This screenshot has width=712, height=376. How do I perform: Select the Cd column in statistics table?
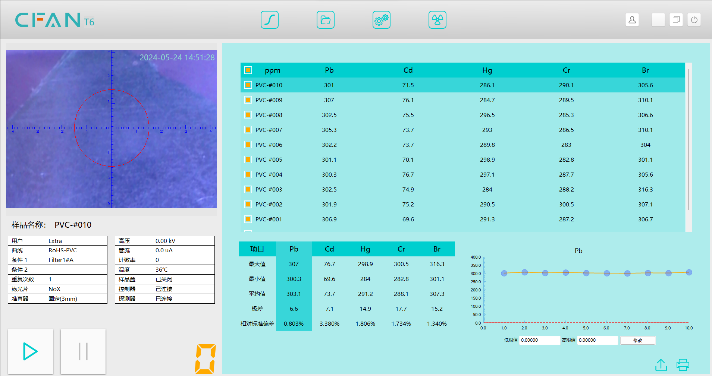(x=330, y=249)
